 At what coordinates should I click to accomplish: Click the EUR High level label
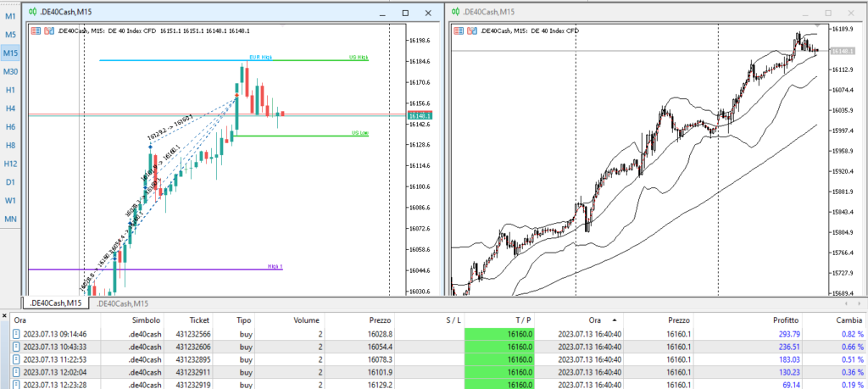click(261, 57)
